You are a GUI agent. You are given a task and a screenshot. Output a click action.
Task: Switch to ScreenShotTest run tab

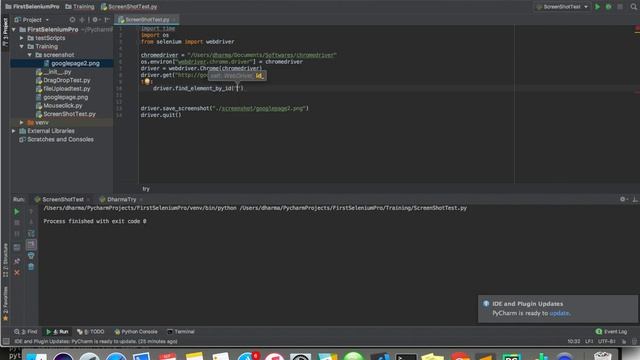[60, 200]
